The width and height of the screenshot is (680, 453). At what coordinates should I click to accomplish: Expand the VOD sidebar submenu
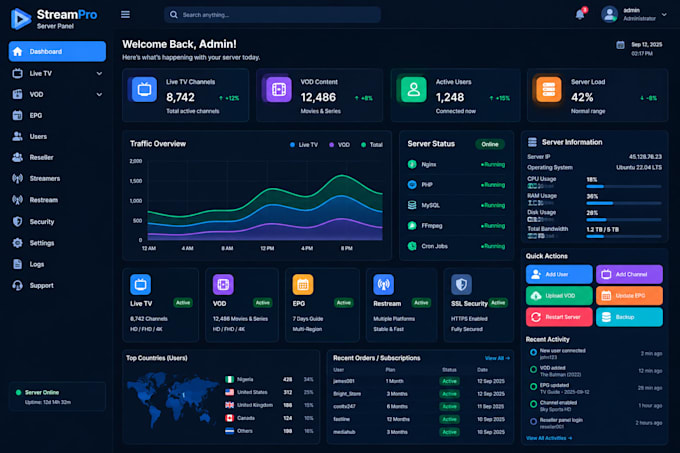click(99, 95)
